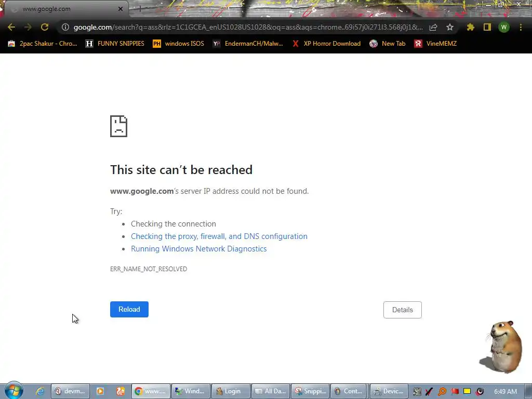
Task: Reload page using toolbar refresh icon
Action: (x=45, y=27)
